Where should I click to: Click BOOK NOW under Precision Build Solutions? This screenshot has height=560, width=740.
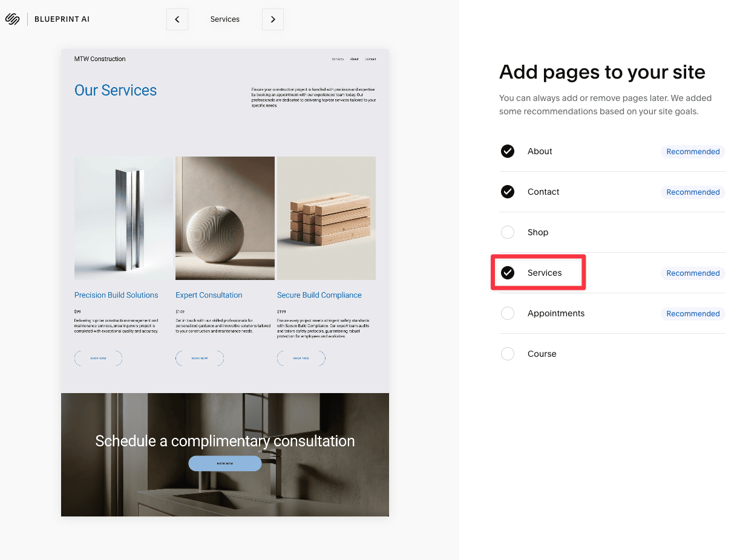click(98, 358)
